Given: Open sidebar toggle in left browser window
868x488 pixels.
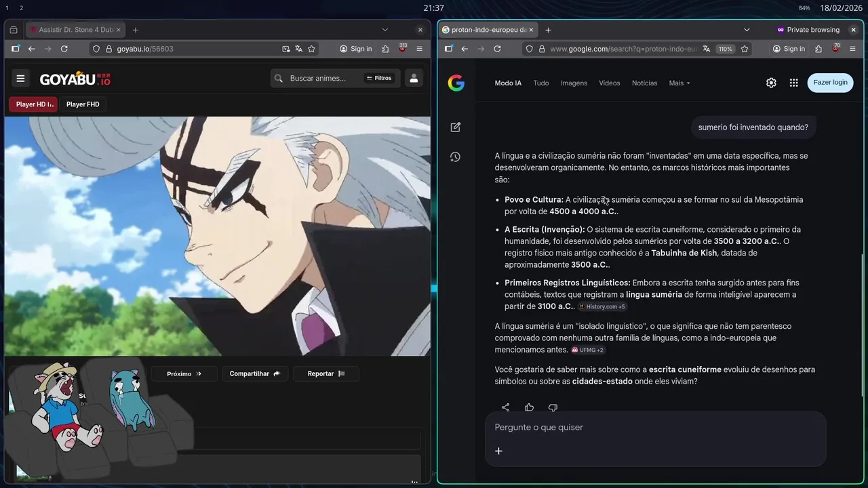Looking at the screenshot, I should tap(16, 49).
